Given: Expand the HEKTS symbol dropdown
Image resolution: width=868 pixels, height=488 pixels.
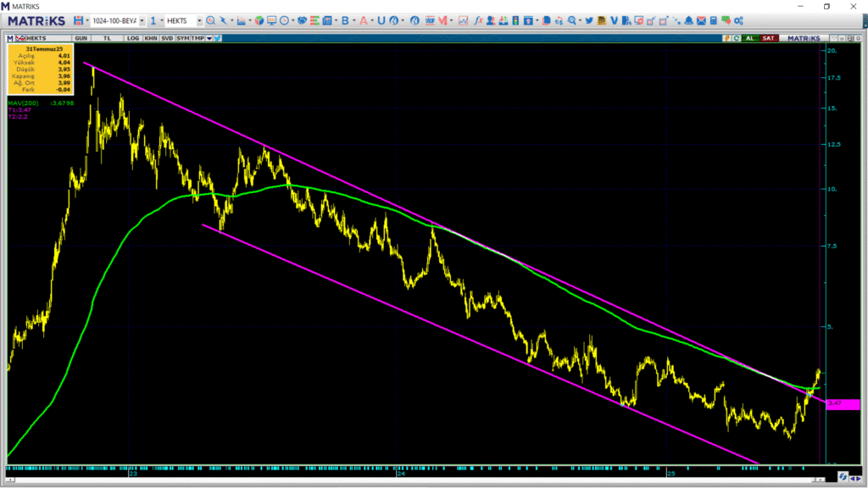Looking at the screenshot, I should 199,20.
